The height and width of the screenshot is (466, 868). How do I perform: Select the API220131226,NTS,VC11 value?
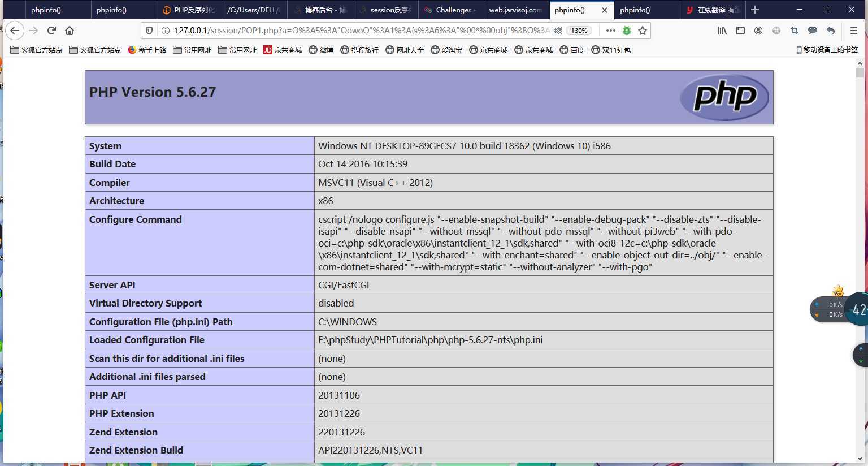[371, 450]
